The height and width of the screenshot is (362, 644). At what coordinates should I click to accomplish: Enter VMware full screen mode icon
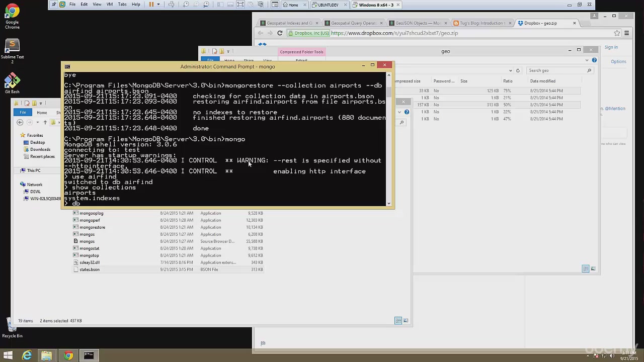pos(240,5)
